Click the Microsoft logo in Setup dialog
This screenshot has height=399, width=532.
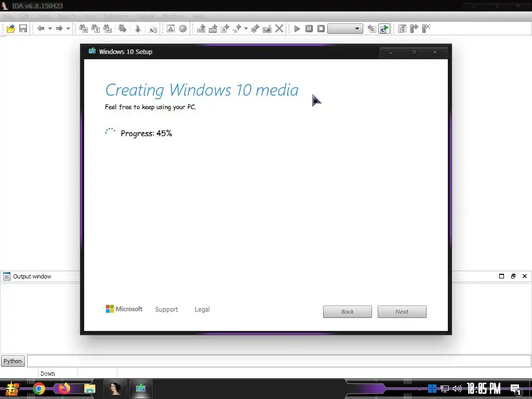[124, 309]
